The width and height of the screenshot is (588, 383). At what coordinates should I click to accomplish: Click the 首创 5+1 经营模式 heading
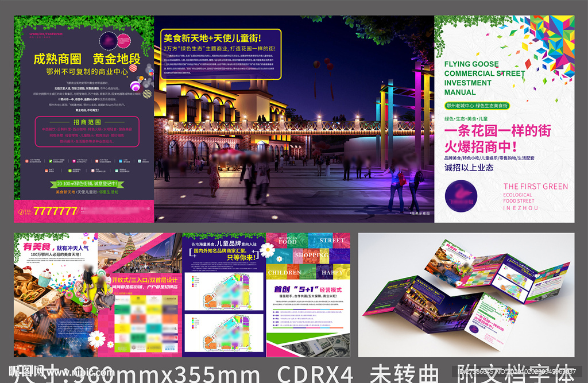[308, 289]
